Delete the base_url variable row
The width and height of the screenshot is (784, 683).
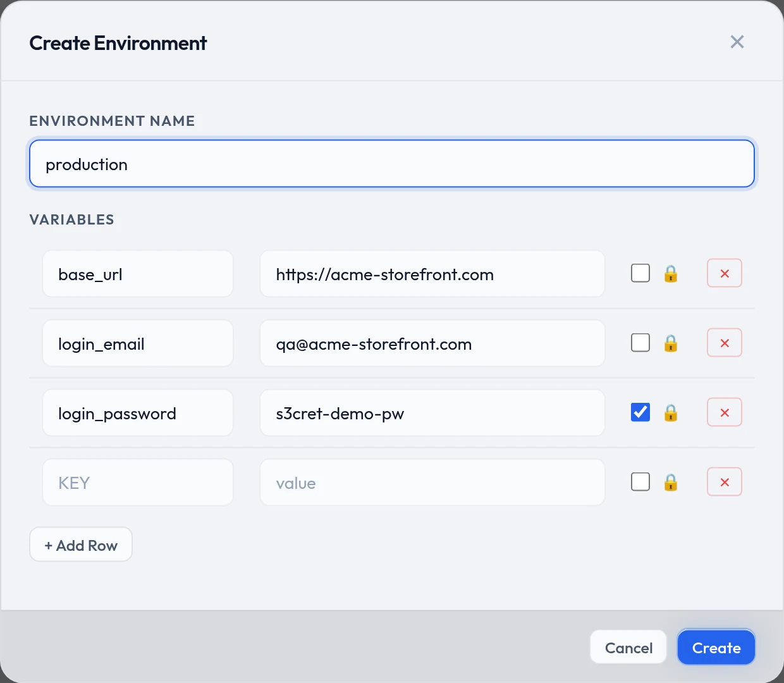725,273
